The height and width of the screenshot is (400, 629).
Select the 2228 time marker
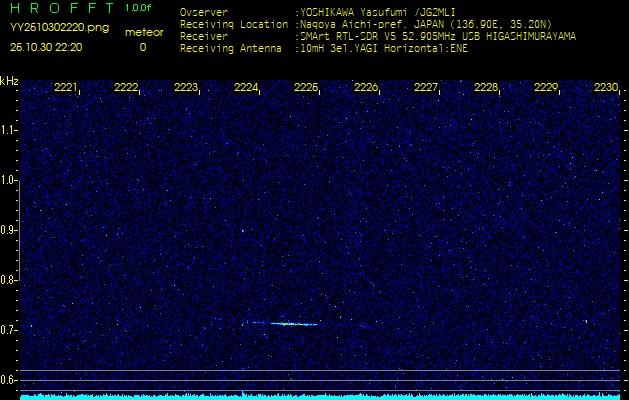(x=486, y=88)
